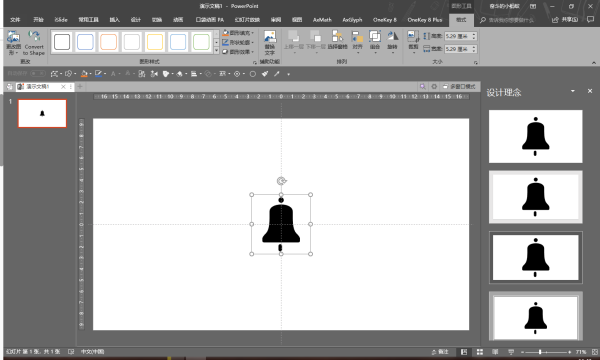Screen dimensions: 600x360
Task: Open the Graphics Effects dropdown
Action: pyautogui.click(x=238, y=52)
